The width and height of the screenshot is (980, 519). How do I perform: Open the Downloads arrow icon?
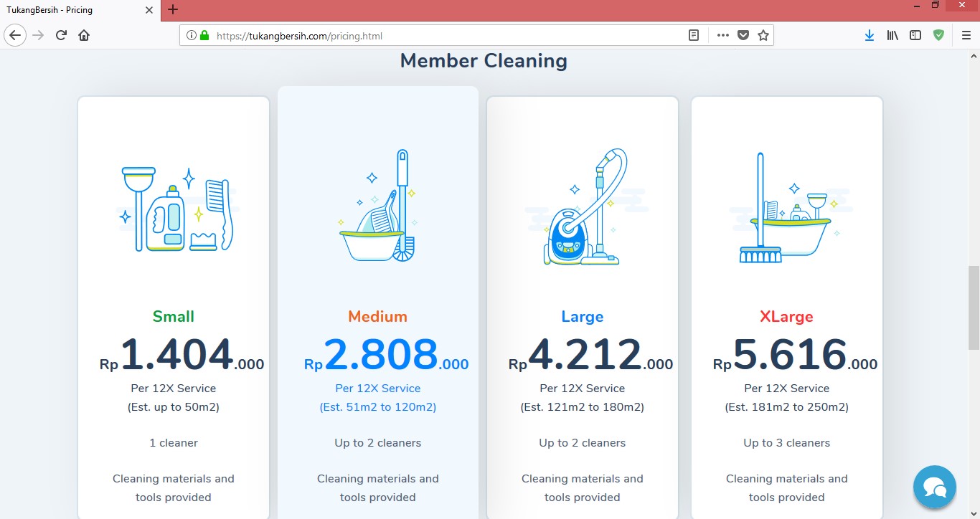pos(869,35)
